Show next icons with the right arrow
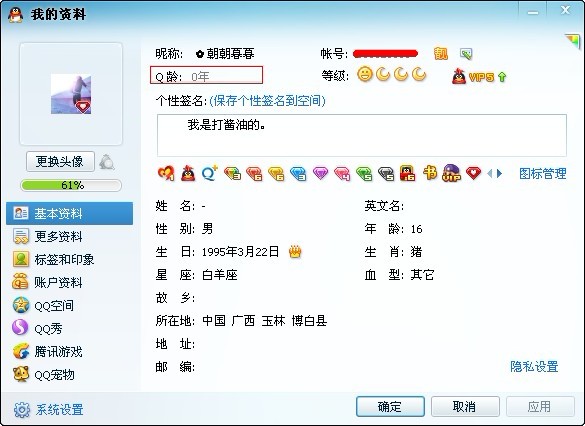Viewport: 585px width, 426px height. (x=500, y=173)
